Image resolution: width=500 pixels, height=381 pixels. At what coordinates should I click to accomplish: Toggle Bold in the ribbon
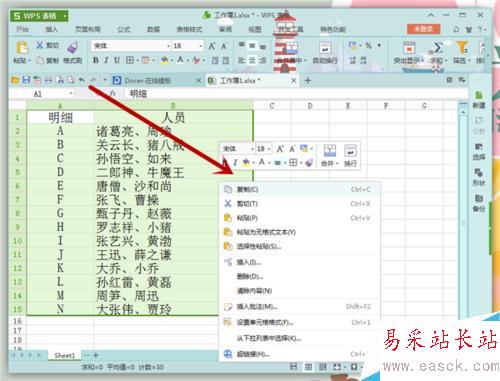click(x=96, y=60)
